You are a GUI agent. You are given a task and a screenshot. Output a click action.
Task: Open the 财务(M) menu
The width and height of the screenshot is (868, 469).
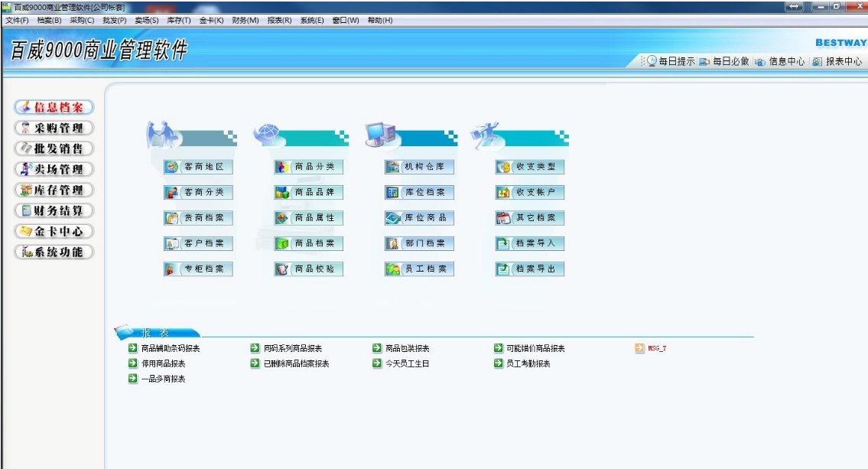pyautogui.click(x=245, y=21)
